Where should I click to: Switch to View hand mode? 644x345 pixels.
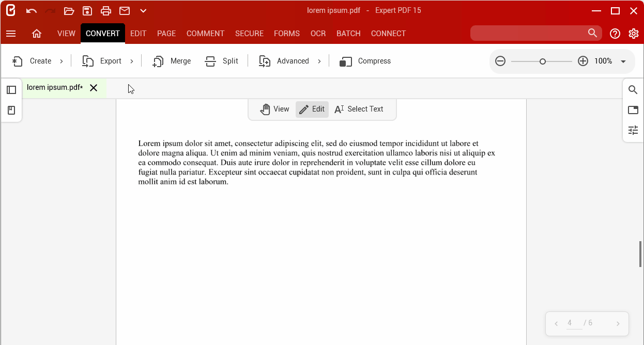tap(274, 109)
